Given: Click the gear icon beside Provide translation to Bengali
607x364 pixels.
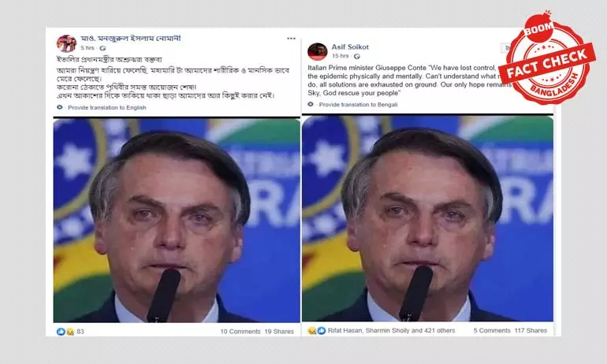Looking at the screenshot, I should tap(311, 105).
